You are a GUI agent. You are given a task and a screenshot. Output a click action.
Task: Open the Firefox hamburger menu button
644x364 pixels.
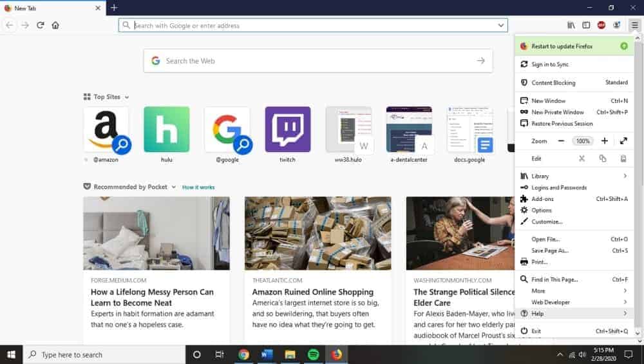(x=634, y=25)
